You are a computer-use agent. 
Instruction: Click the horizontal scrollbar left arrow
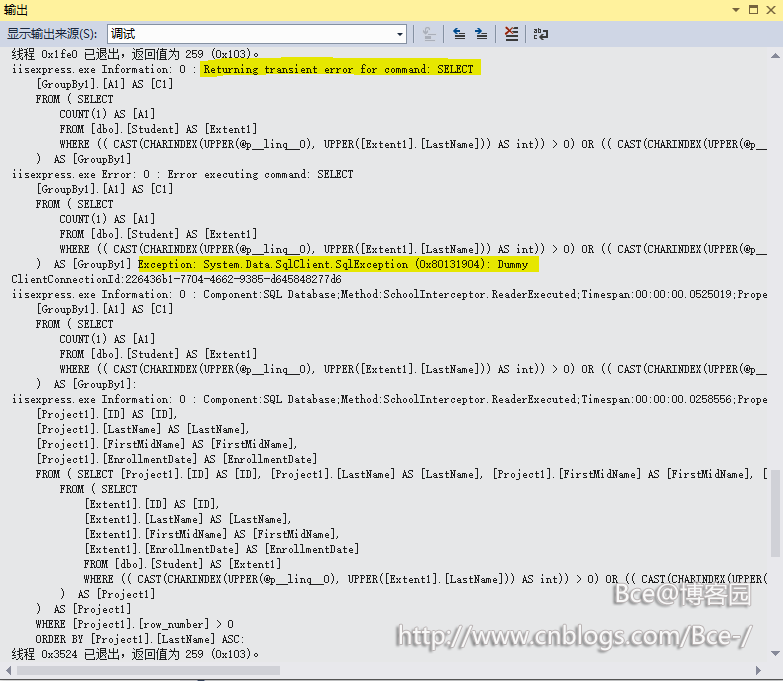(8, 671)
